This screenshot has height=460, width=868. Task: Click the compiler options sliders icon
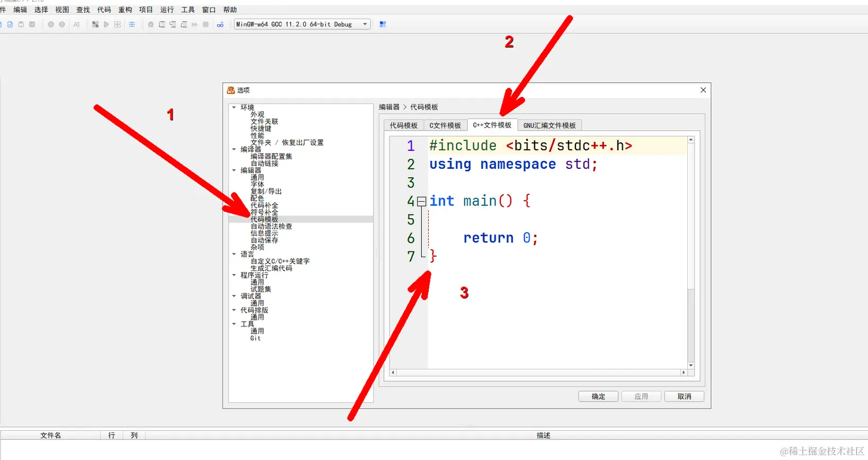click(132, 24)
